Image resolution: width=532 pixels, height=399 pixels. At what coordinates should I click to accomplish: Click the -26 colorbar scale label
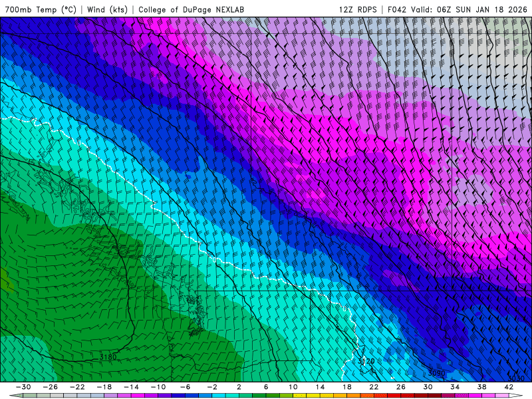click(51, 387)
